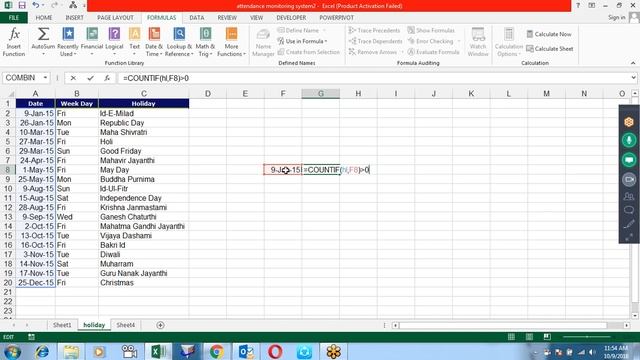The image size is (640, 360).
Task: Click Calculate Sheet
Action: tap(549, 49)
